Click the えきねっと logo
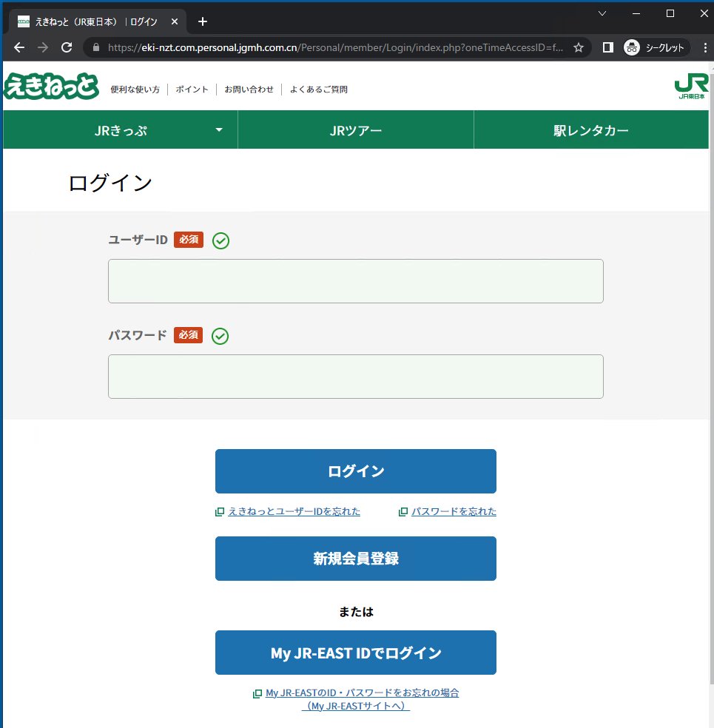The image size is (714, 728). point(51,86)
